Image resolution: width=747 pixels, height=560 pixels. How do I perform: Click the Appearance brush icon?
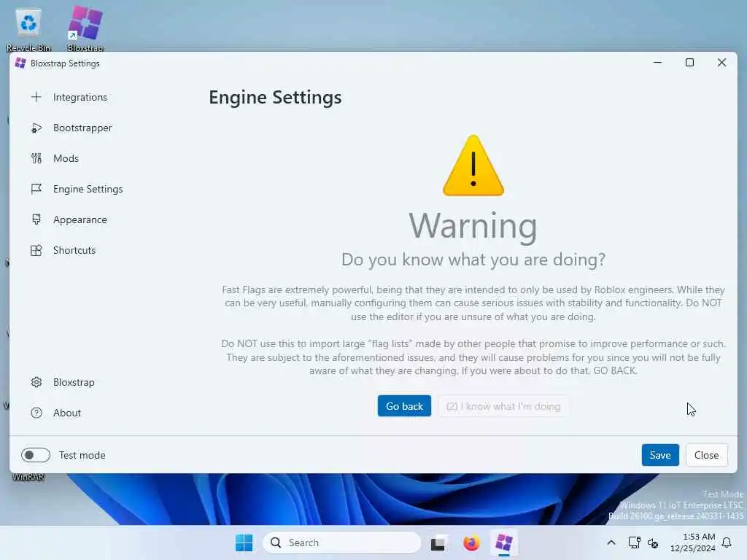click(36, 219)
